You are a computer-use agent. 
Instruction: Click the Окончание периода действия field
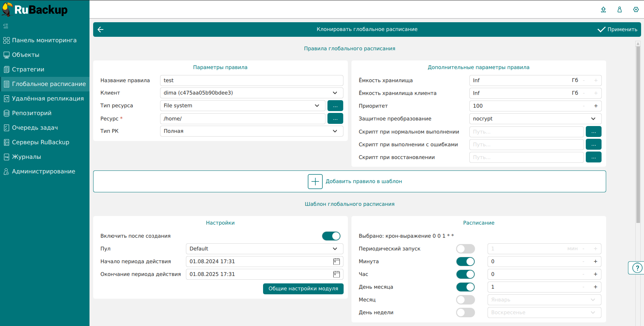(265, 274)
